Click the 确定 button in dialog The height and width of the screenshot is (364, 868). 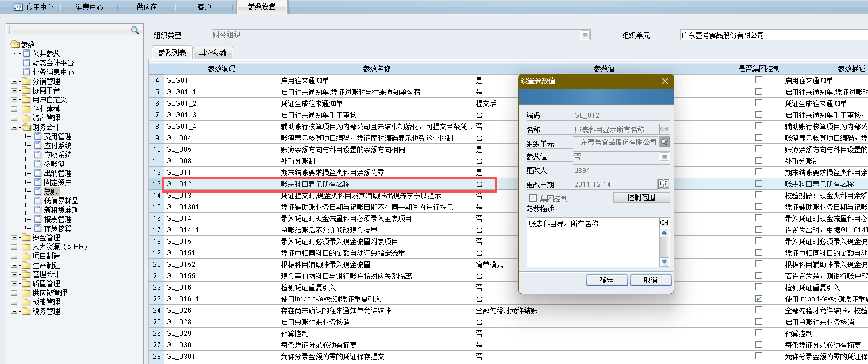(x=606, y=281)
